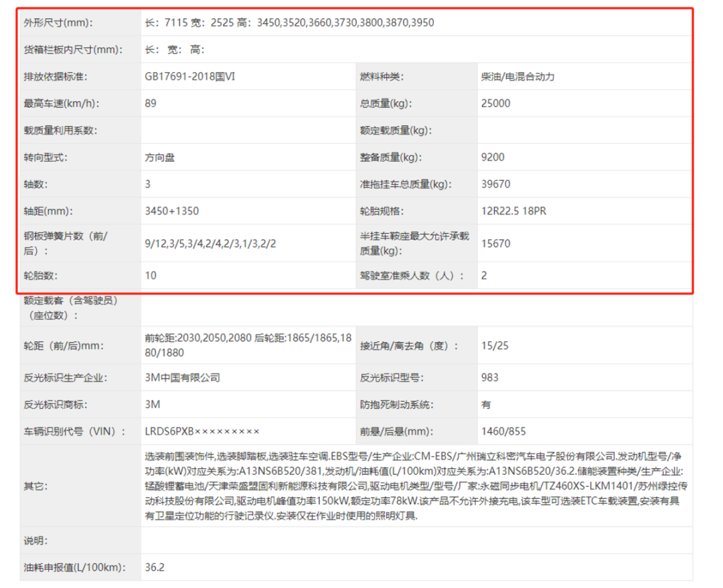Click the 反光标识生产企业 label
The image size is (723, 588).
pos(66,378)
